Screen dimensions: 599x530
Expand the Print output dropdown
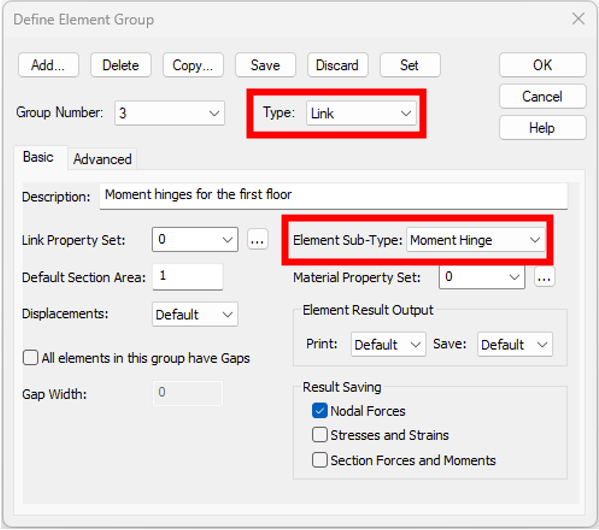(388, 344)
